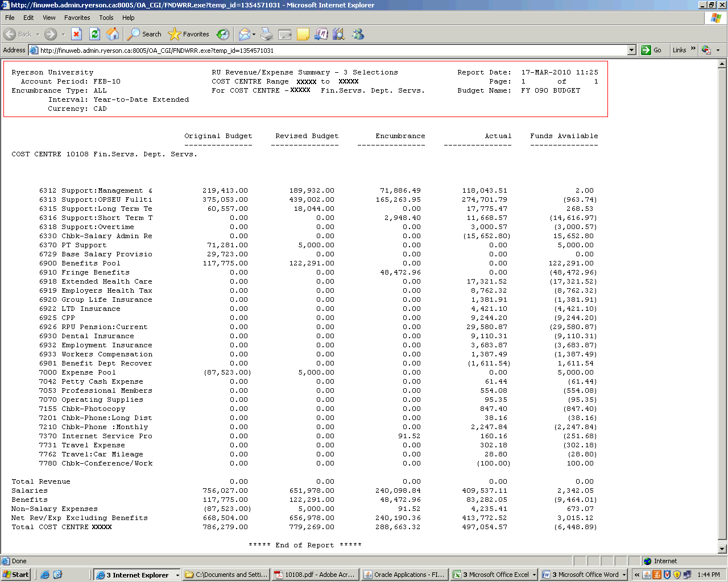Launch Messenger from the toolbar icon
728x582 pixels.
358,34
